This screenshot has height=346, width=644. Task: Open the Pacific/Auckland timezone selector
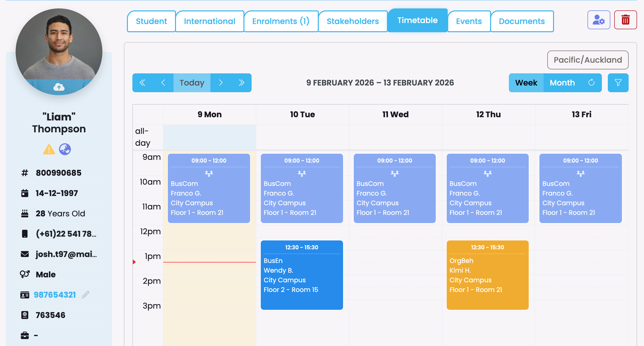[587, 60]
